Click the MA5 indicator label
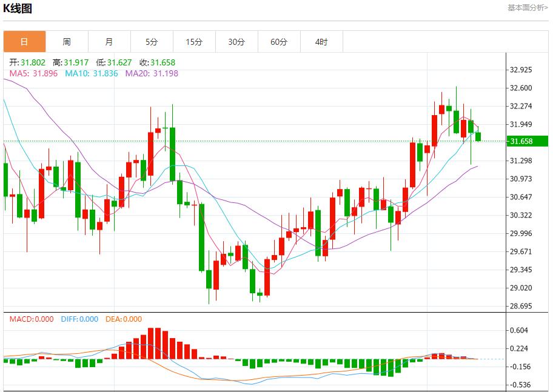This screenshot has height=392, width=553. click(34, 73)
